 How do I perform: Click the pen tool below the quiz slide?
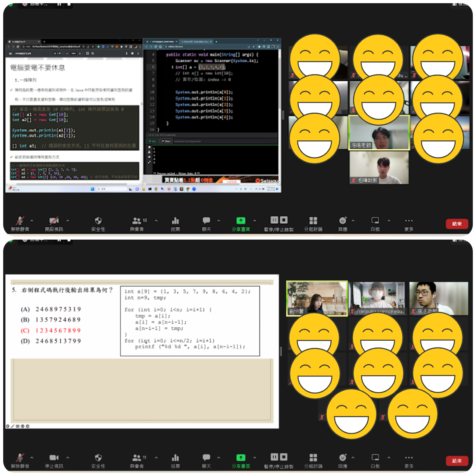(x=12, y=426)
